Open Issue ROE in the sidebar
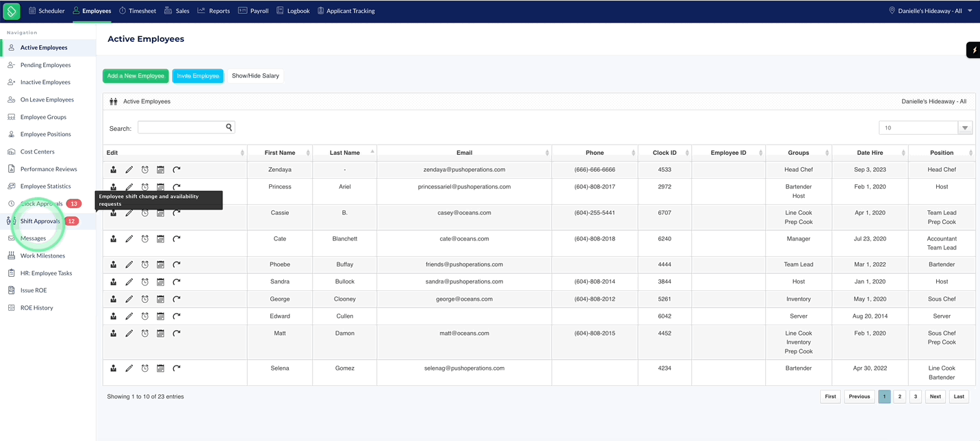This screenshot has height=441, width=980. [34, 290]
